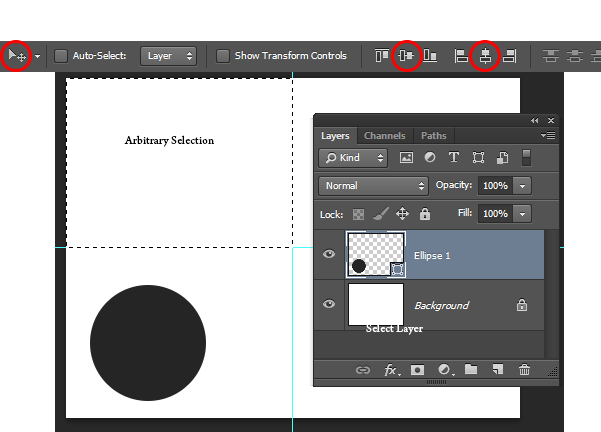This screenshot has height=432, width=601.
Task: Filter for type layers icon
Action: click(x=454, y=157)
